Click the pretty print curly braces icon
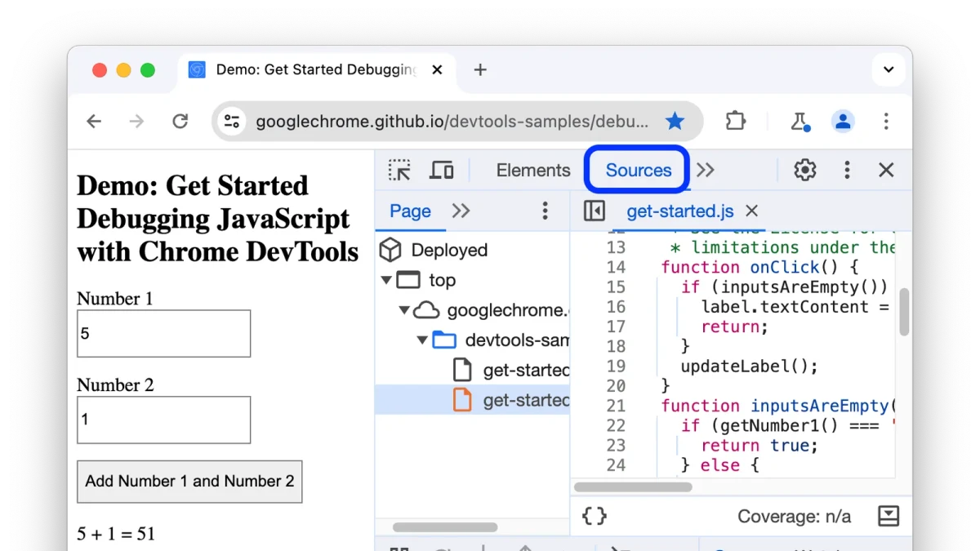980x551 pixels. point(595,516)
